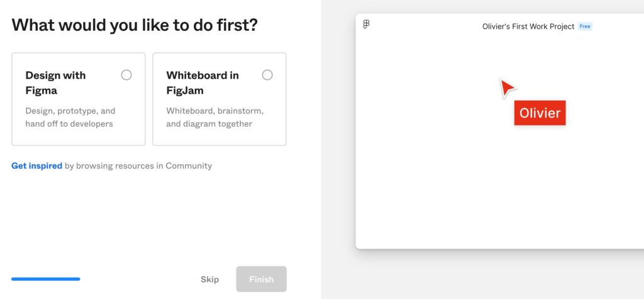Screen dimensions: 644x299
Task: Click the Free plan badge
Action: [585, 26]
